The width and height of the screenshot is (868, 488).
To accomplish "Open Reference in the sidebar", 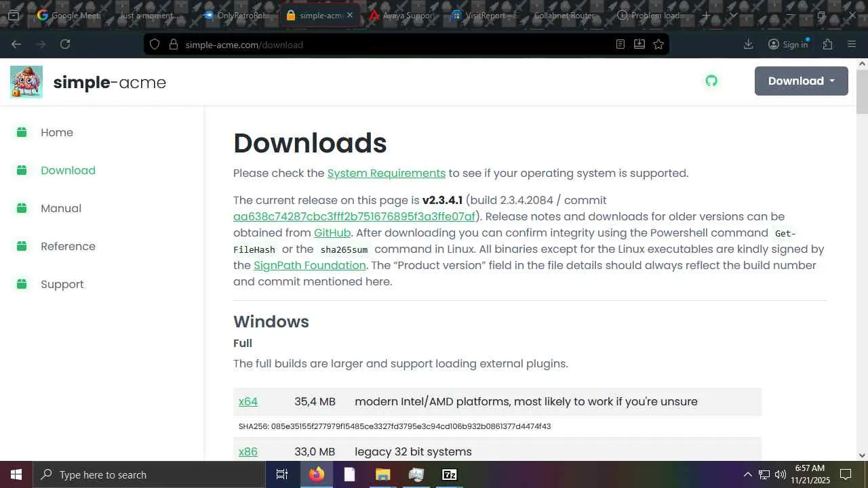I will 68,246.
